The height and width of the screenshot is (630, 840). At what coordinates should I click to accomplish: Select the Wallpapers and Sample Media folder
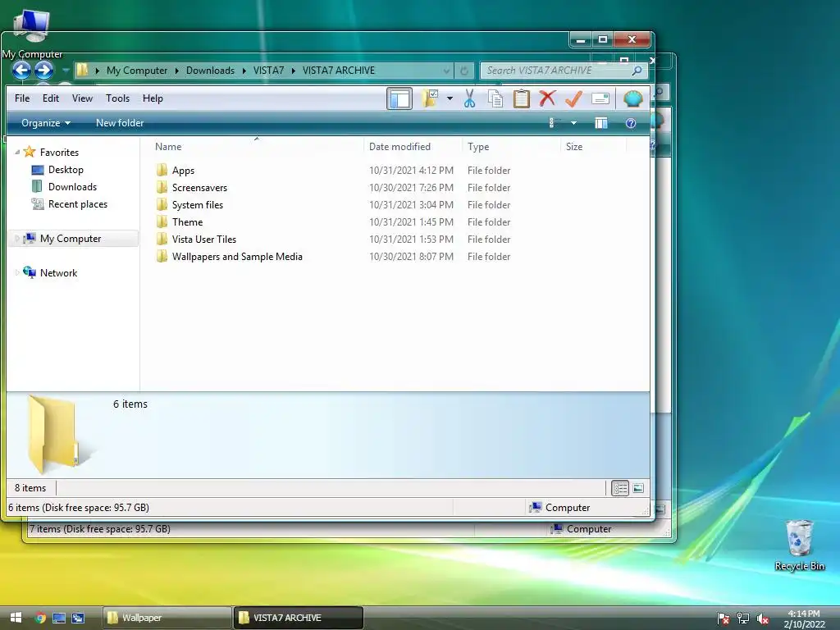237,256
